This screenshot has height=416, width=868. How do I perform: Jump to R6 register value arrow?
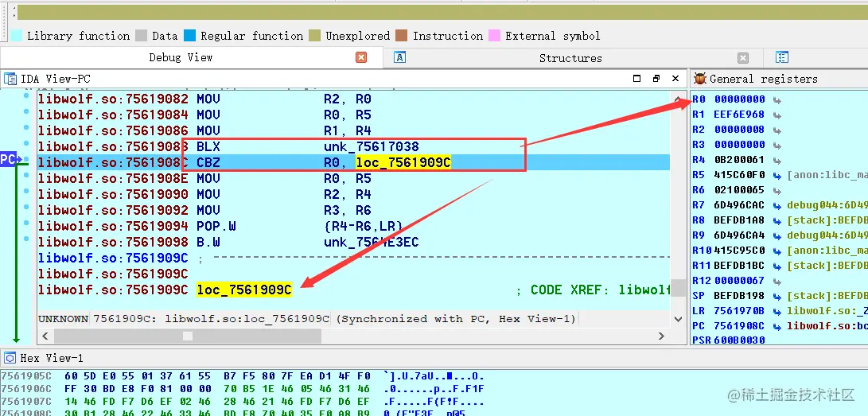coord(777,190)
